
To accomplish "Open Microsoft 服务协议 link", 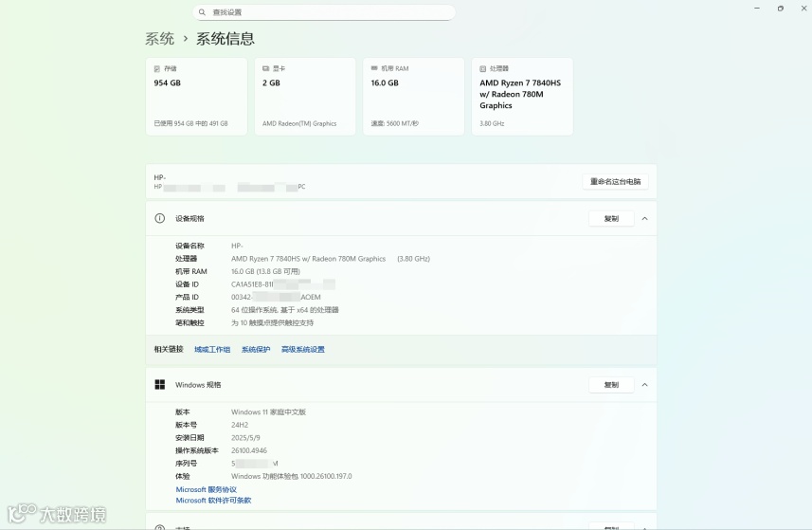I will click(x=207, y=489).
